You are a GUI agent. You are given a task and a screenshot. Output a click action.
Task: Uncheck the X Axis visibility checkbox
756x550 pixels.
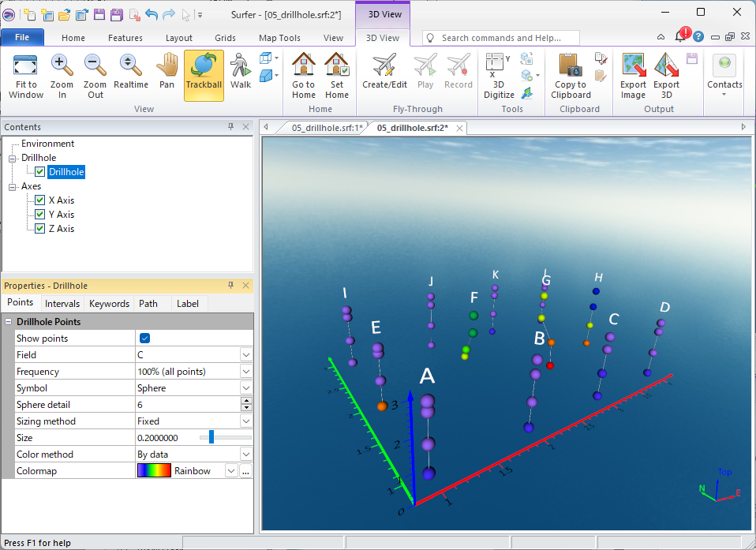39,200
